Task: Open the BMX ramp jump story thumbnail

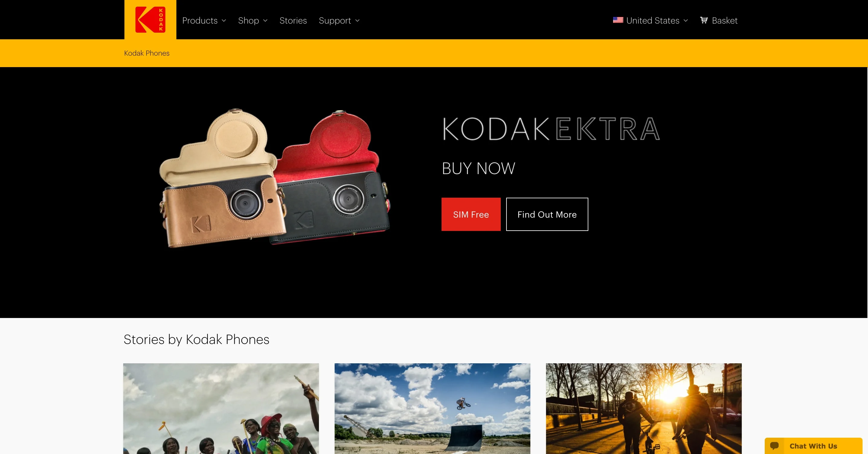Action: coord(432,408)
